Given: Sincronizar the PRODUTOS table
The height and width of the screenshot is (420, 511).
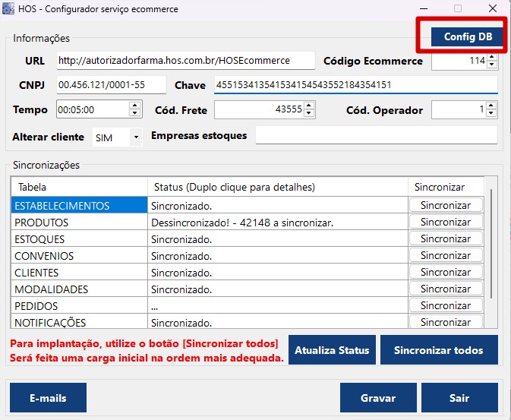Looking at the screenshot, I should click(446, 223).
